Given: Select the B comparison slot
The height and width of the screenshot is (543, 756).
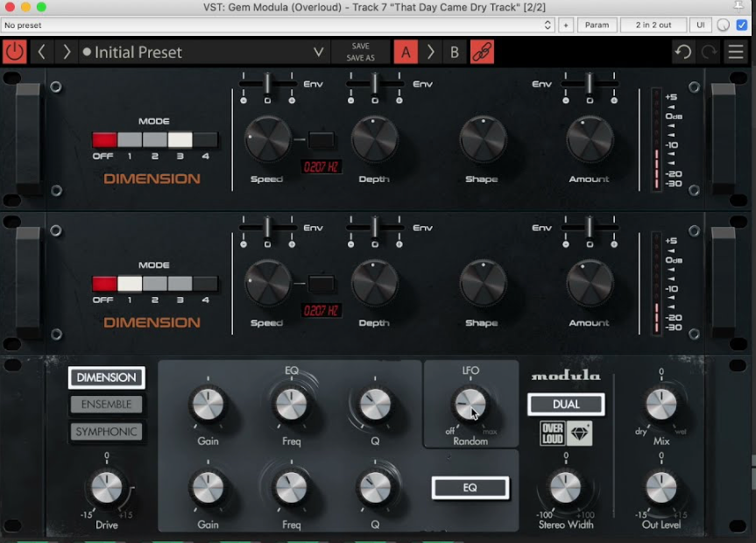Looking at the screenshot, I should [x=454, y=52].
